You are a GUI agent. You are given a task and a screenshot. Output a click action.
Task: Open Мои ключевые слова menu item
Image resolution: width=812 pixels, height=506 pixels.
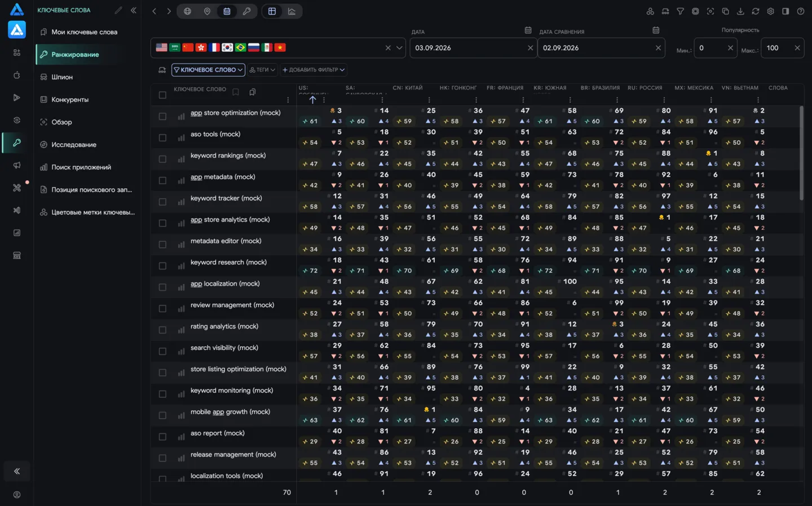87,32
